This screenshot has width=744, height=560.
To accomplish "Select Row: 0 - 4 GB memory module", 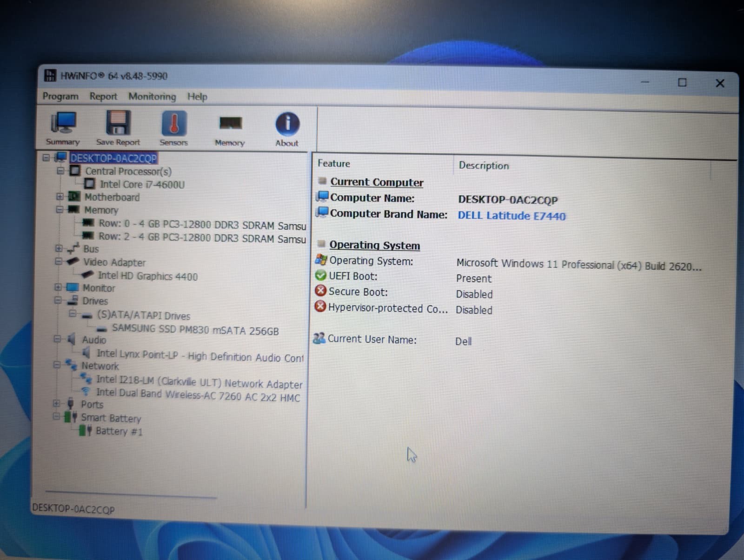I will point(202,225).
